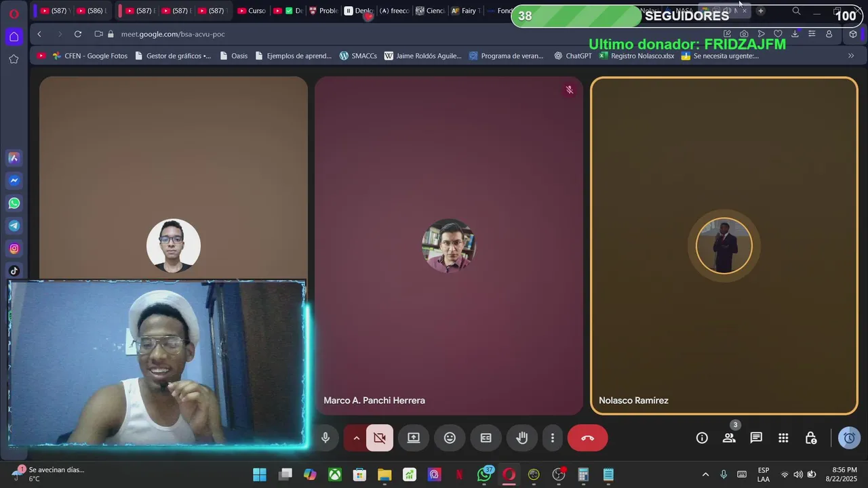
Task: Open Opera snapshot camera icon
Action: 744,34
